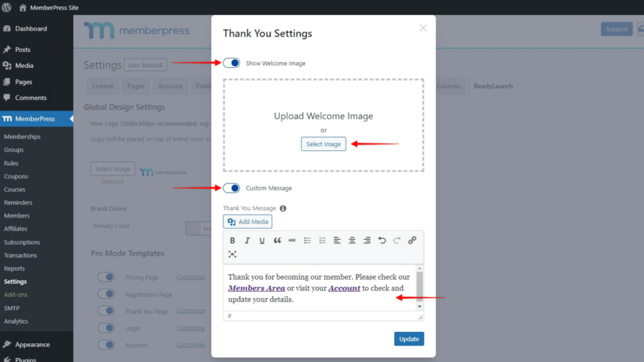
Task: Disable the Custom Message toggle
Action: coord(231,187)
